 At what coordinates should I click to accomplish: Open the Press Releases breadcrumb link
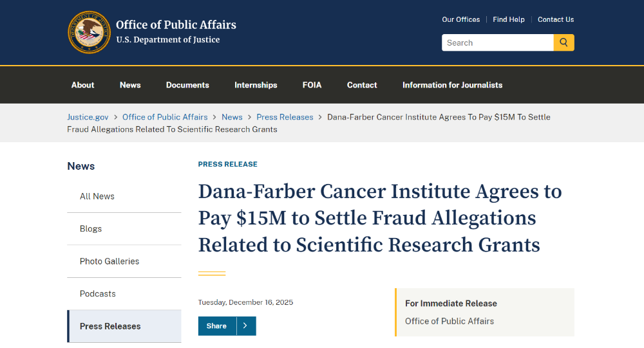[285, 117]
